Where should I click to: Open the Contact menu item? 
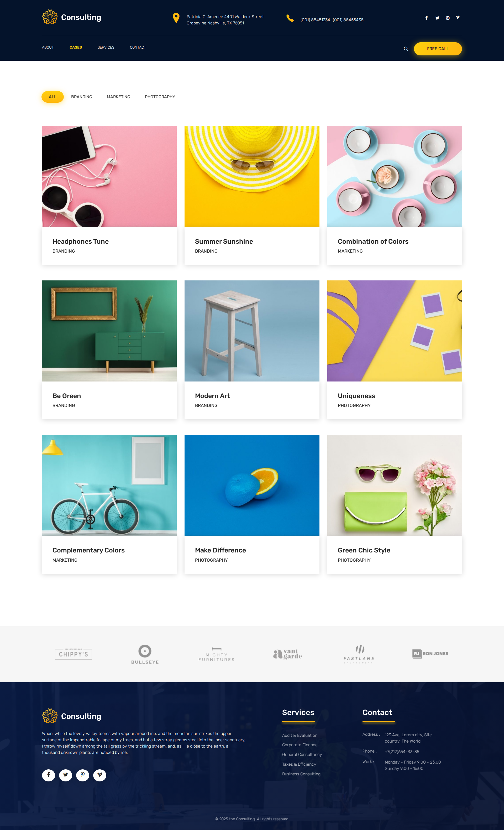(138, 48)
